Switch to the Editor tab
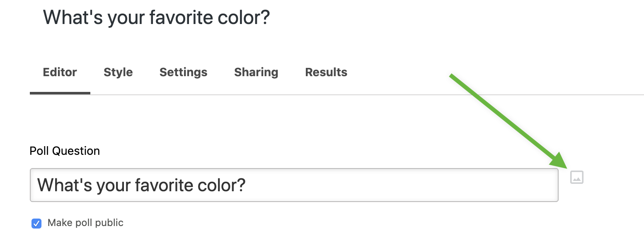 [x=60, y=72]
